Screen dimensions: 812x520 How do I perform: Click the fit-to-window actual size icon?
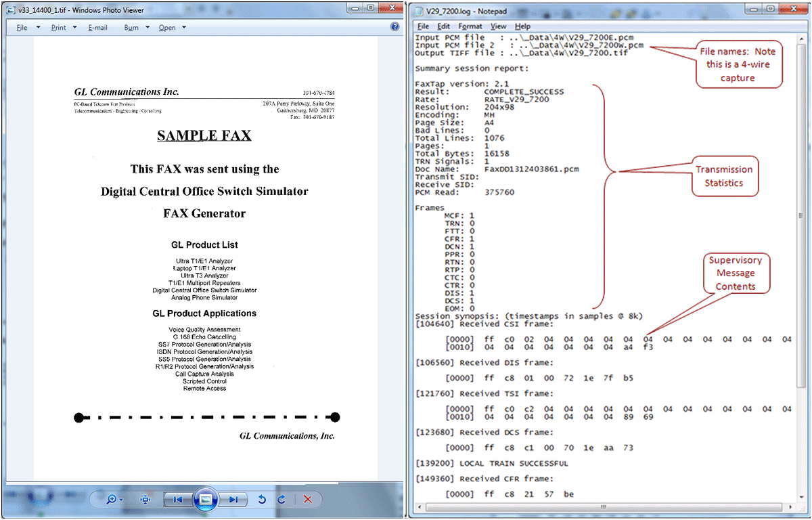145,500
